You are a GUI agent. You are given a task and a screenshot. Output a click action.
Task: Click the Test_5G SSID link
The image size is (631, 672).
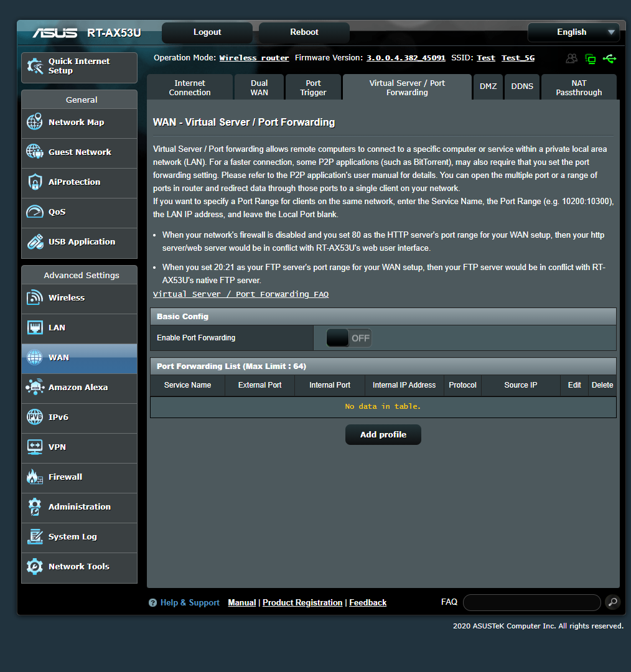(518, 58)
